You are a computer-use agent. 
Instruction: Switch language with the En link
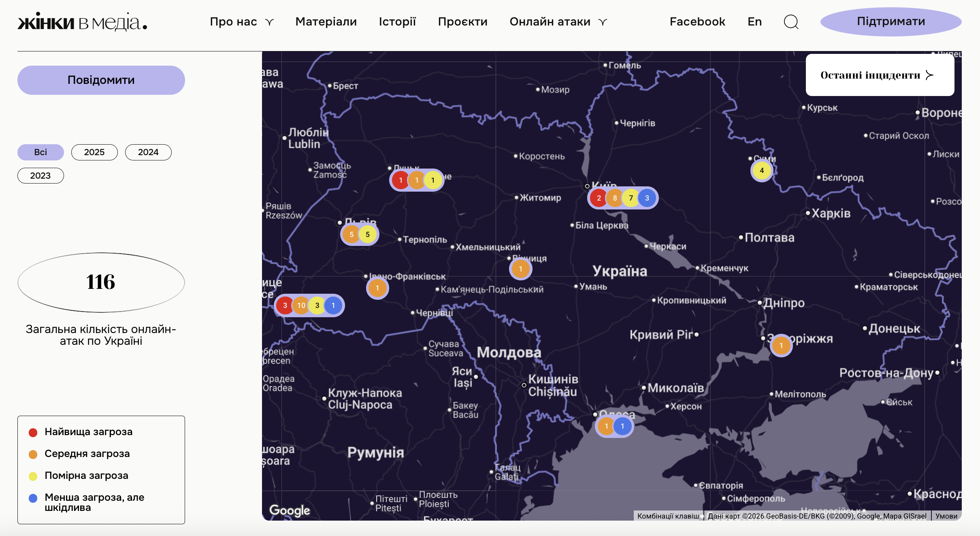(x=754, y=22)
